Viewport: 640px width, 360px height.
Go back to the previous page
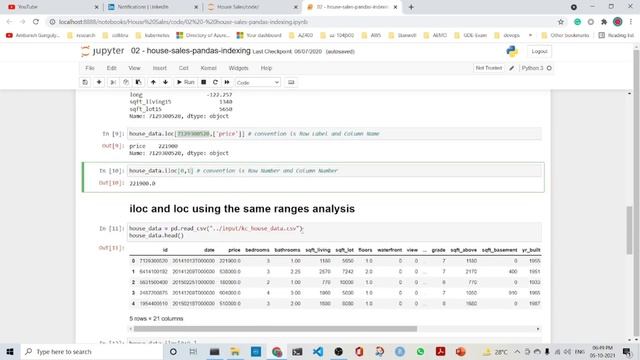click(9, 22)
